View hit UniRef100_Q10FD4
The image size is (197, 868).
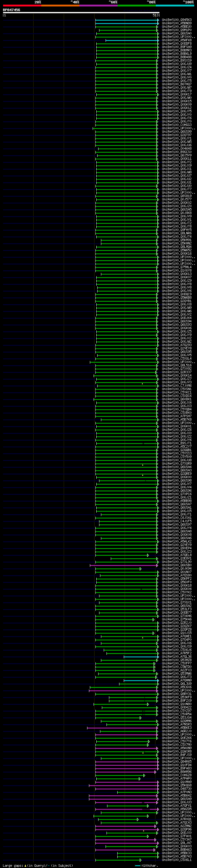(177, 765)
